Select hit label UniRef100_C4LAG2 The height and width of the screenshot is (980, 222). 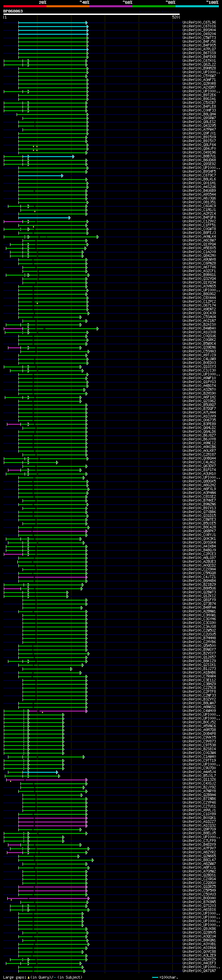199,462
